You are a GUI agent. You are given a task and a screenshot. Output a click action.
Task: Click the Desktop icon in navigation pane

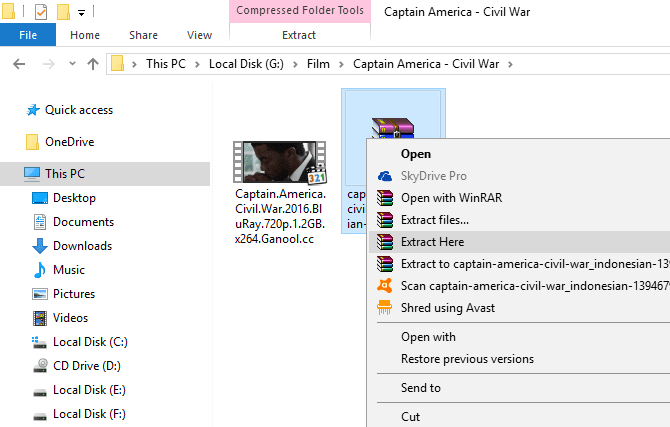point(40,198)
